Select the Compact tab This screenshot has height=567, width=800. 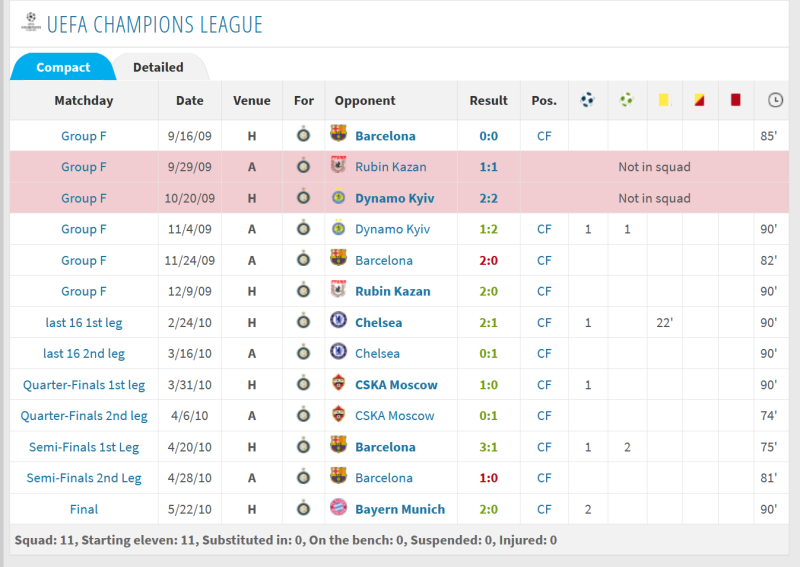[63, 67]
